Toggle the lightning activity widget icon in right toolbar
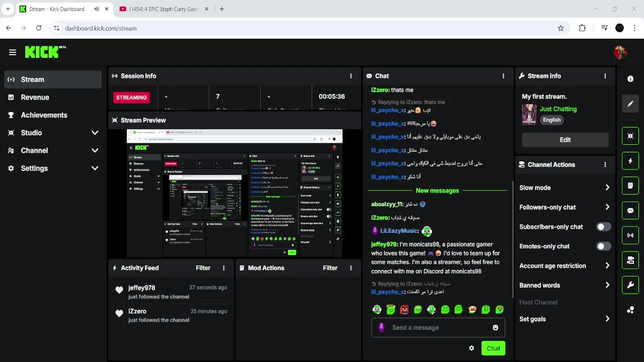644x362 pixels. pyautogui.click(x=630, y=161)
